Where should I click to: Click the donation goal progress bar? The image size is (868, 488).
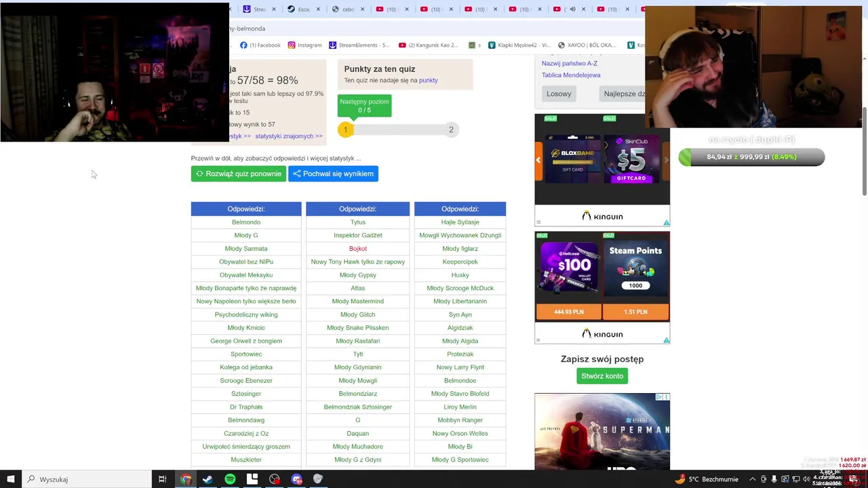(x=751, y=157)
